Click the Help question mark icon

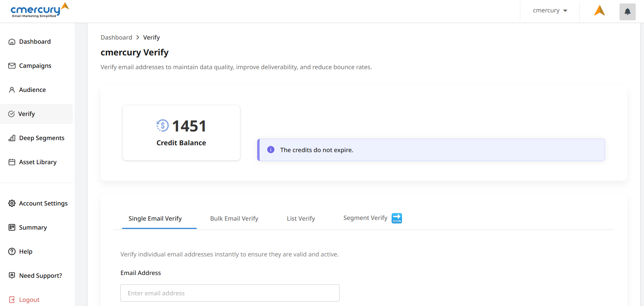click(x=12, y=252)
